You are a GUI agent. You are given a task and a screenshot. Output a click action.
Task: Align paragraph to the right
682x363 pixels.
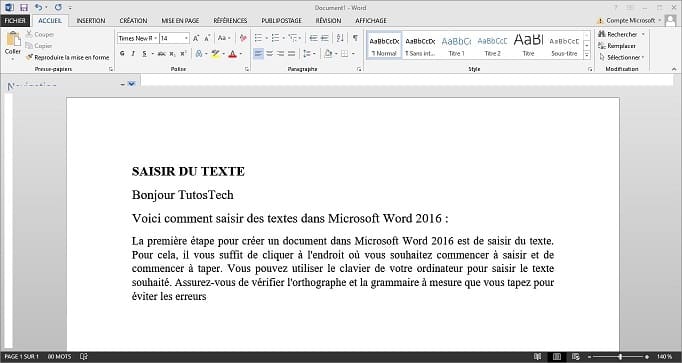coord(281,54)
